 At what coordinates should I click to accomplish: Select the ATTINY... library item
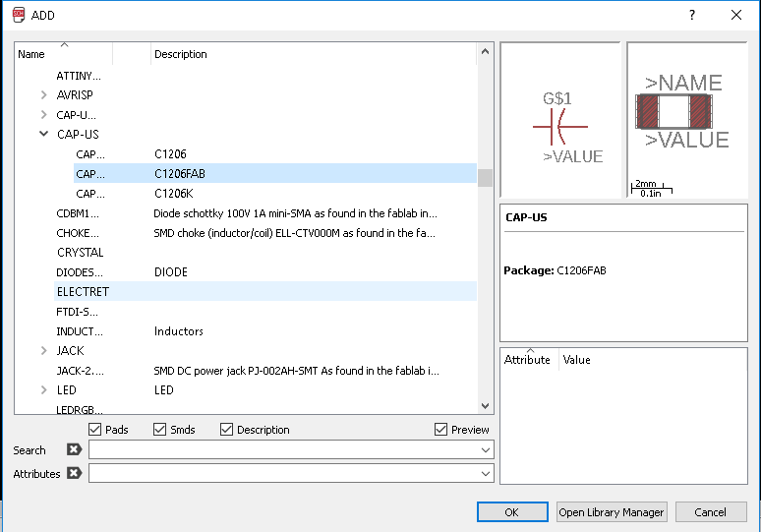click(x=79, y=76)
